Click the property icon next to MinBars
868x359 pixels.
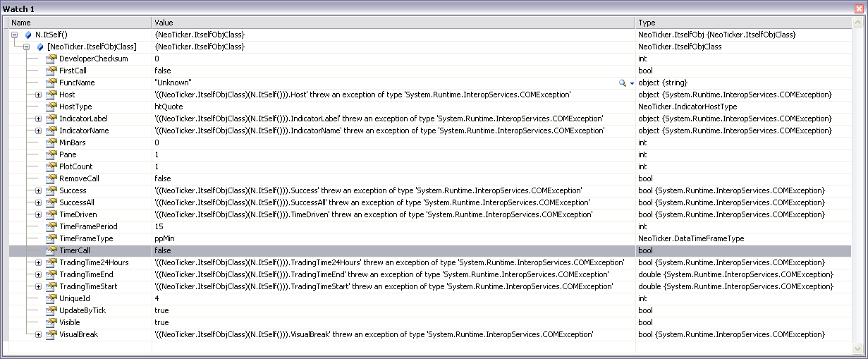[51, 142]
